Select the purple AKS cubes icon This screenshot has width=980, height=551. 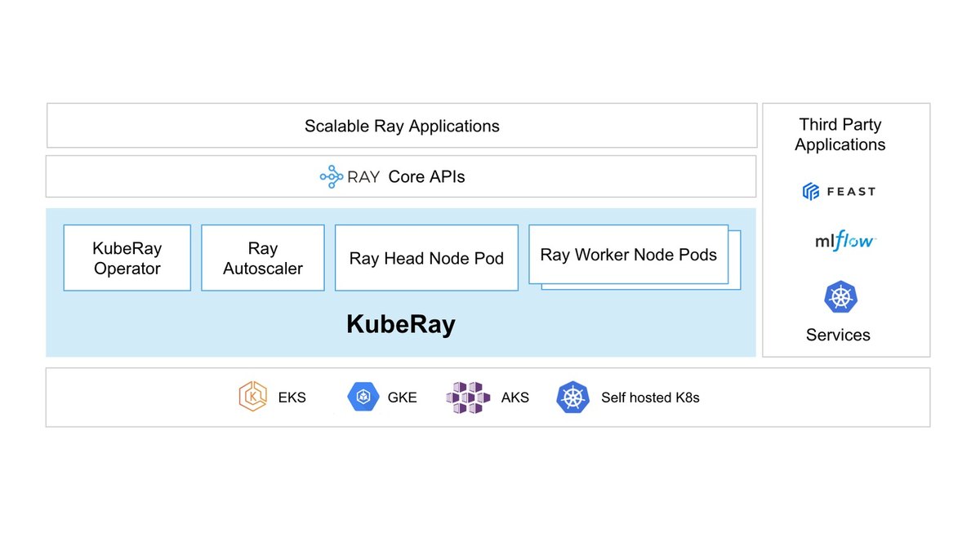[x=468, y=398]
